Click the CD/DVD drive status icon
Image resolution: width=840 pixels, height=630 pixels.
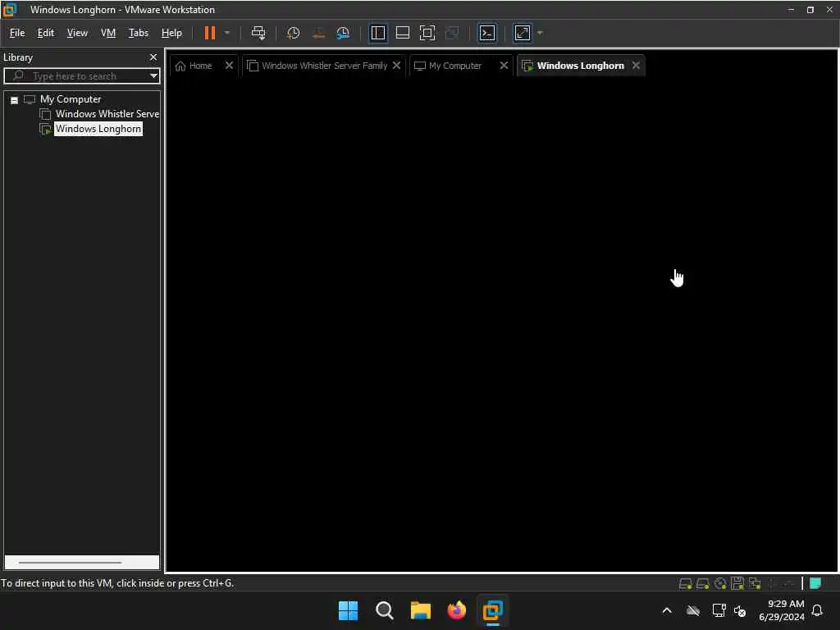[x=720, y=583]
